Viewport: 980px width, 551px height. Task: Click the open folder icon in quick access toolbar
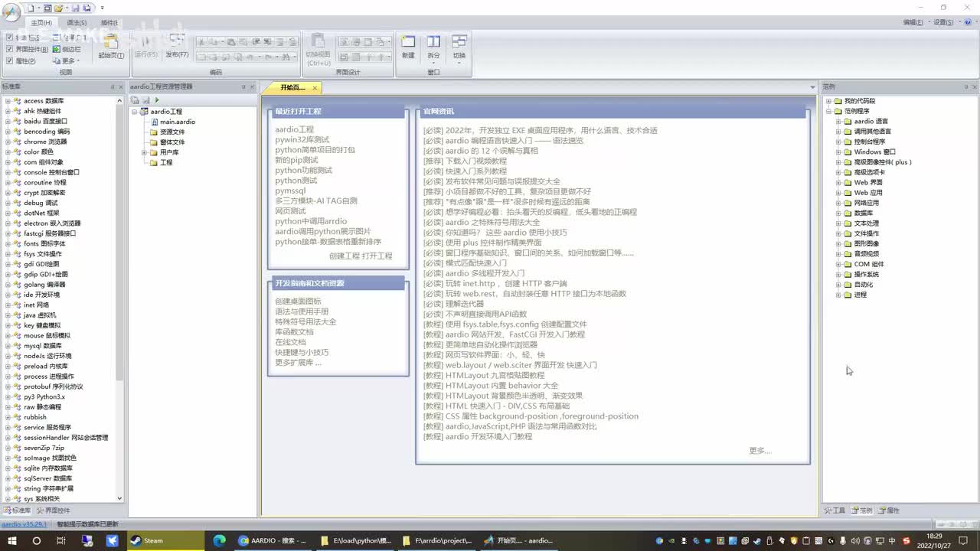58,8
